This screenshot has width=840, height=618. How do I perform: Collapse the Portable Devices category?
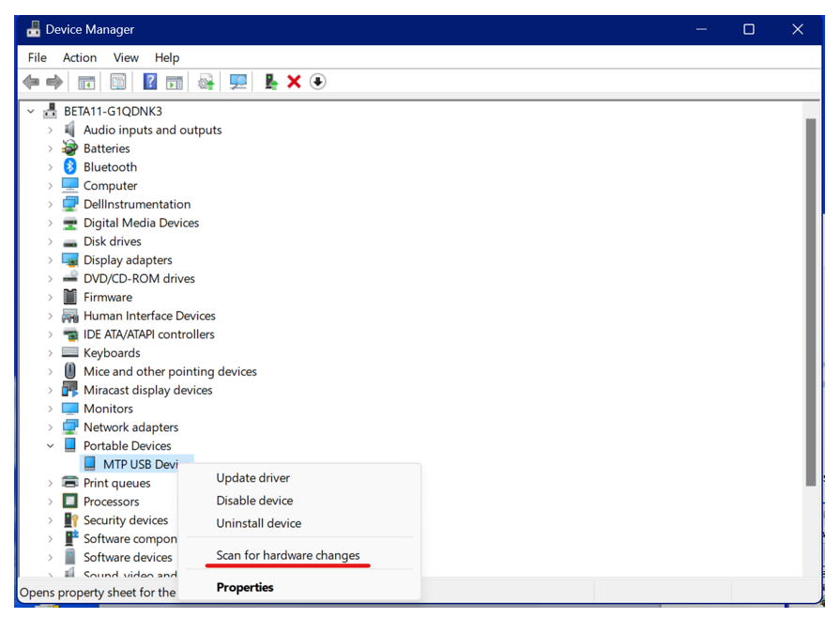click(51, 446)
